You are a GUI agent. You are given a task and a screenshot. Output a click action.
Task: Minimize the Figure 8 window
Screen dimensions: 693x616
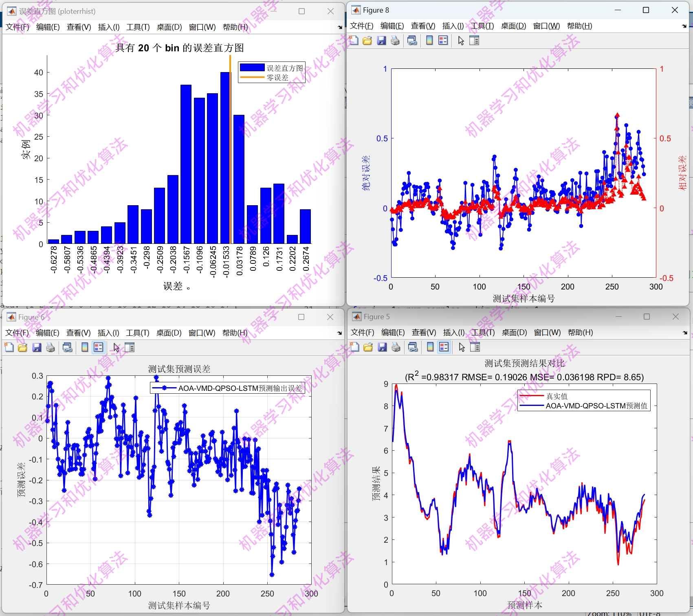(618, 10)
